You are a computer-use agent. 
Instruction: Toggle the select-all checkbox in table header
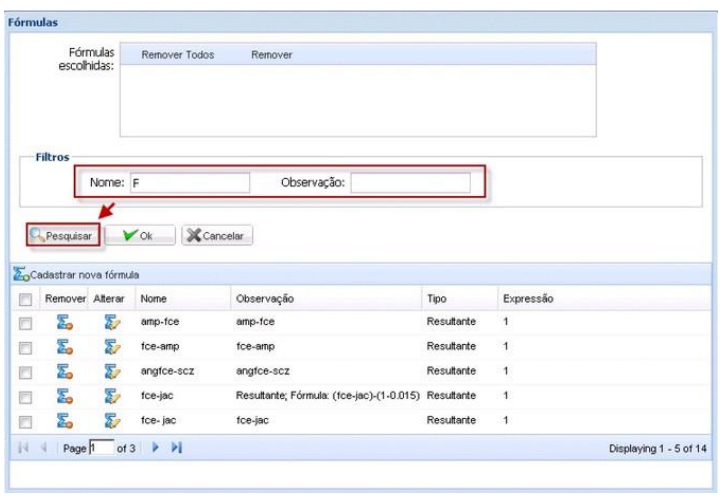tap(27, 299)
